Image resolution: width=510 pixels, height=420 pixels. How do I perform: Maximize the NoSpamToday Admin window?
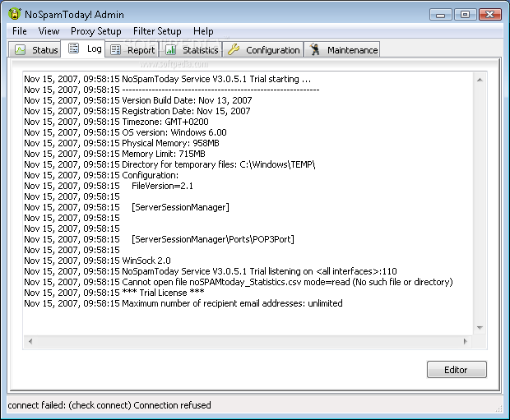465,15
